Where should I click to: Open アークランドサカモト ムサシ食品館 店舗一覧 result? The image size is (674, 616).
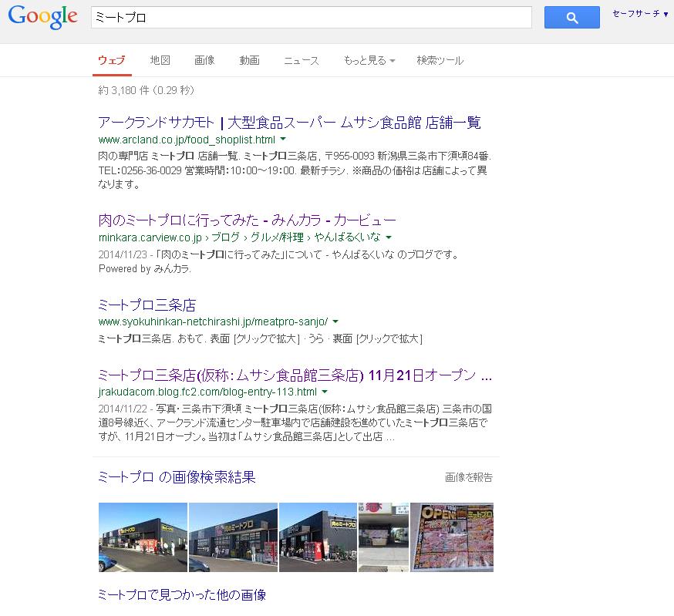(x=289, y=123)
